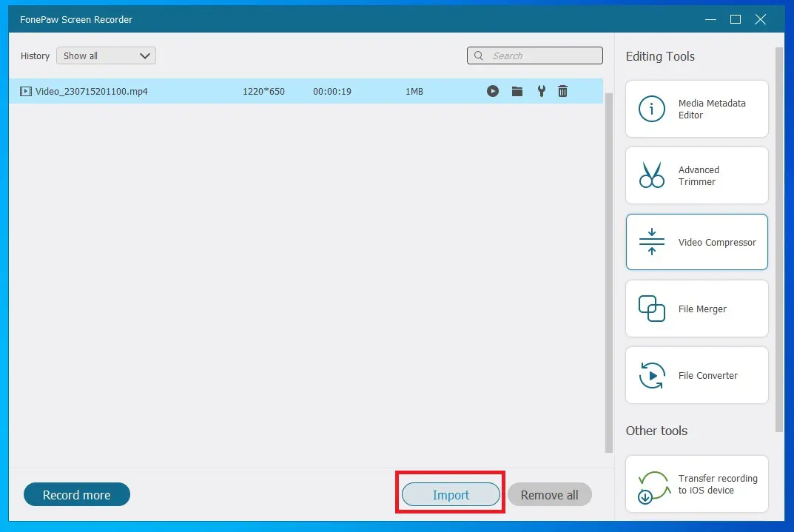Click the magnifier icon in the search box
The height and width of the screenshot is (532, 794).
pyautogui.click(x=479, y=55)
